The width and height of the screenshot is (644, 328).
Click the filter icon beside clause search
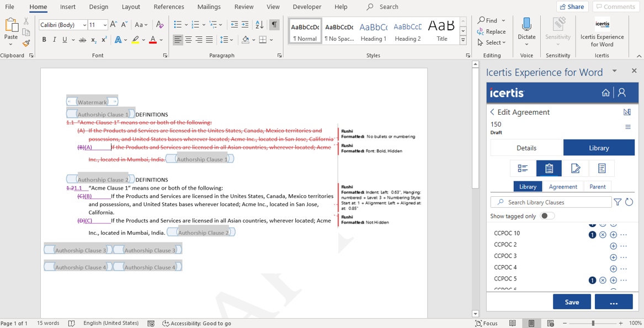coord(618,202)
